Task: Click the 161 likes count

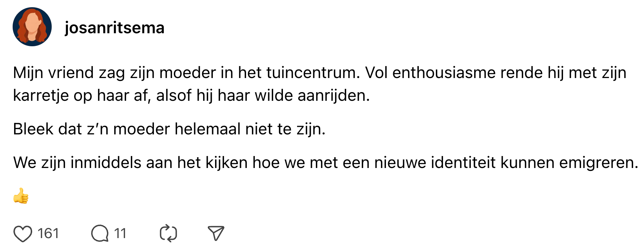Action: pyautogui.click(x=48, y=233)
